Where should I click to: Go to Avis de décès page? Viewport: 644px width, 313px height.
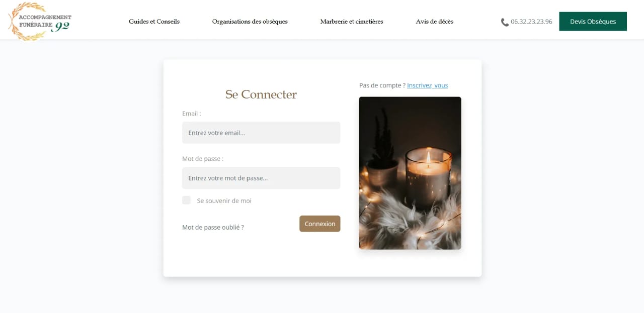(x=435, y=22)
